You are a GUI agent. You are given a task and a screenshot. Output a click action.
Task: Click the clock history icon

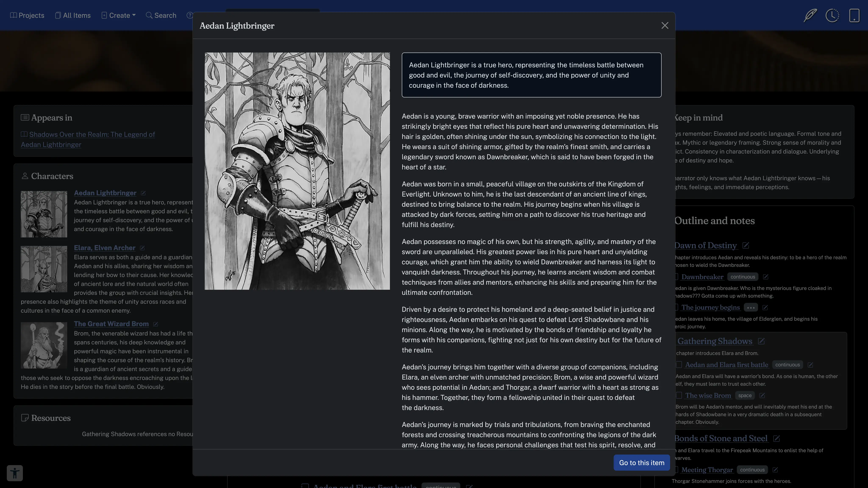tap(832, 15)
